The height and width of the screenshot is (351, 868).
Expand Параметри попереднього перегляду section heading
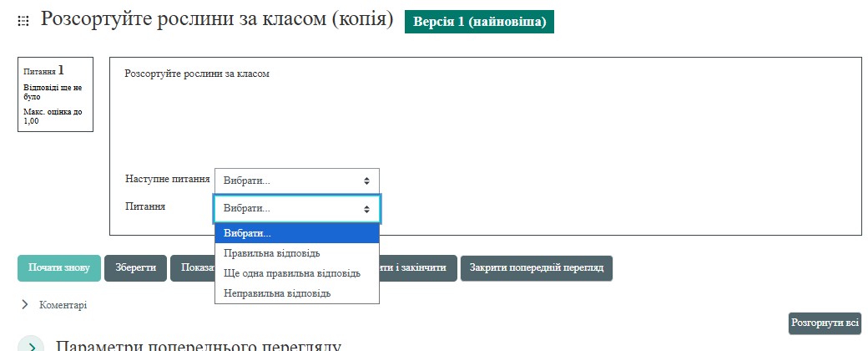[x=197, y=346]
